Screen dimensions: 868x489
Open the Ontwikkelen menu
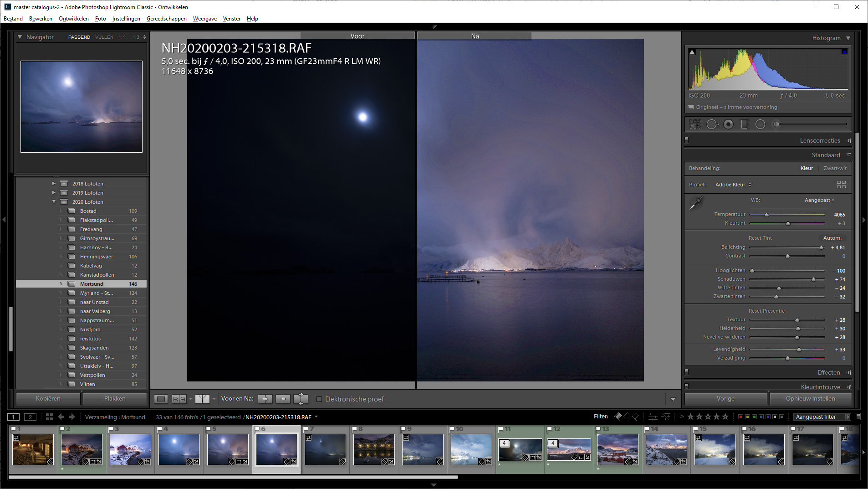point(73,19)
